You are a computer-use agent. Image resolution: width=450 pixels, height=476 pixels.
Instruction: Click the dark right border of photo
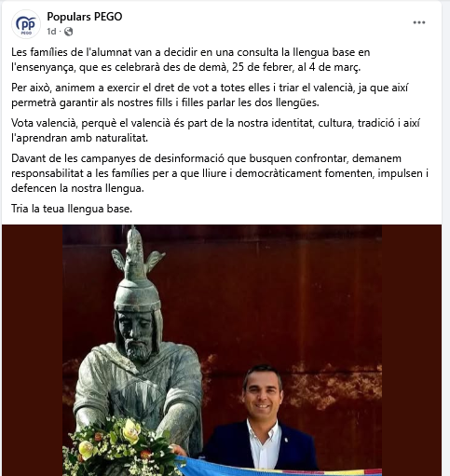pyautogui.click(x=412, y=350)
